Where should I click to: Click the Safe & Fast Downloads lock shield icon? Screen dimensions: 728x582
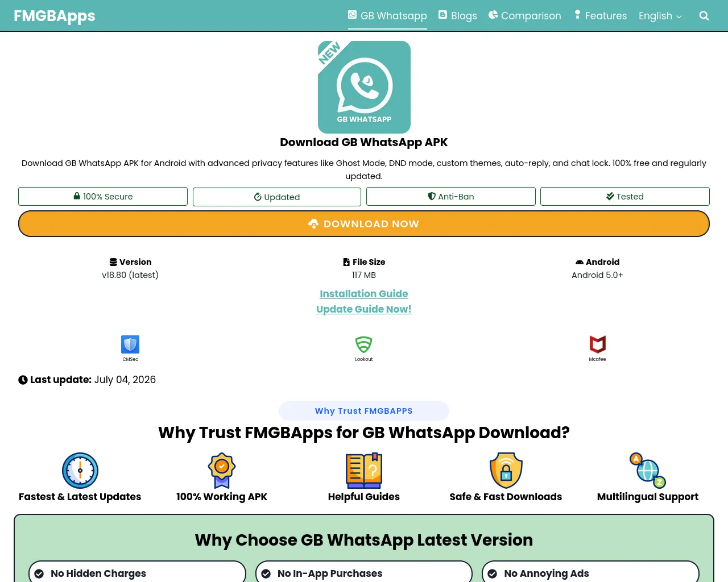pos(506,471)
